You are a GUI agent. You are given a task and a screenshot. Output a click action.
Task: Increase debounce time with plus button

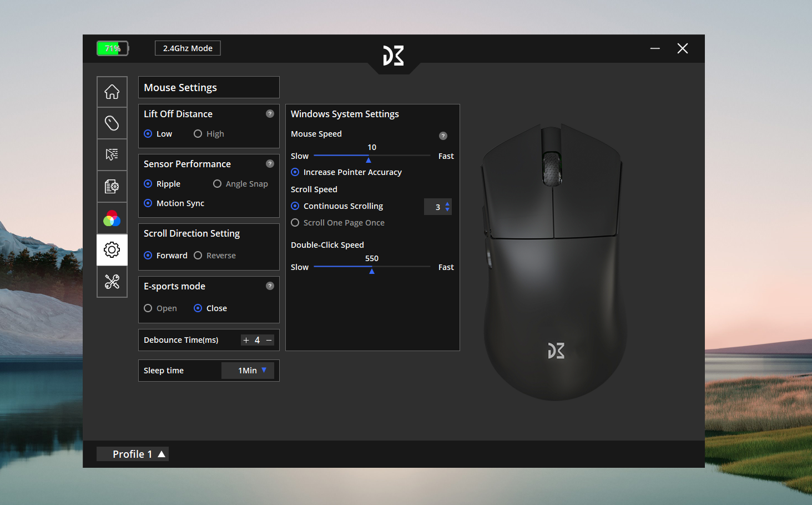pos(246,340)
